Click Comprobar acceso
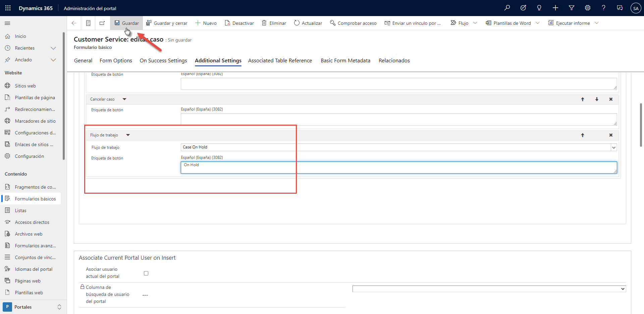This screenshot has width=644, height=314. [353, 23]
